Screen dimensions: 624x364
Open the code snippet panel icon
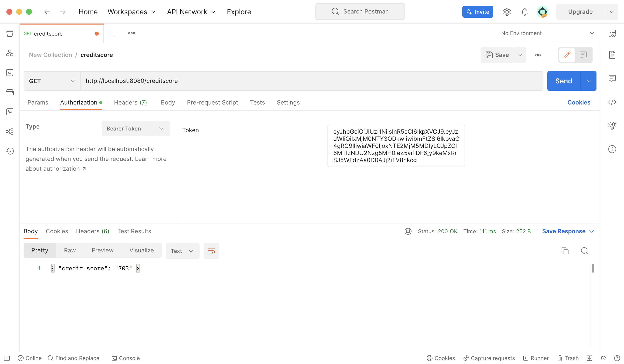click(x=612, y=102)
